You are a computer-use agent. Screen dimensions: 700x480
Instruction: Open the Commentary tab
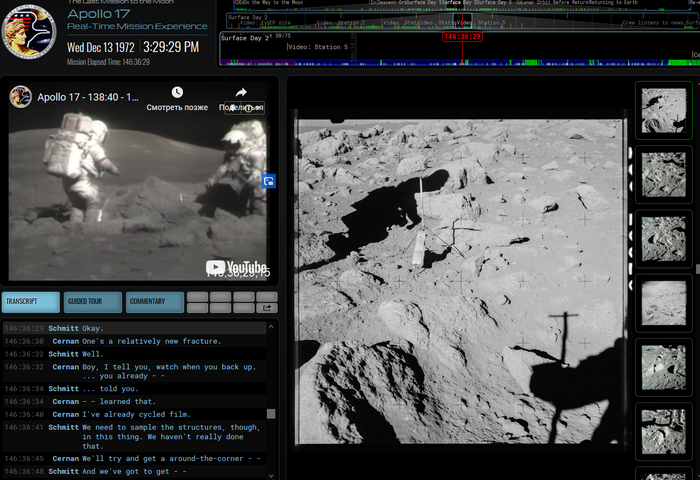(x=154, y=302)
